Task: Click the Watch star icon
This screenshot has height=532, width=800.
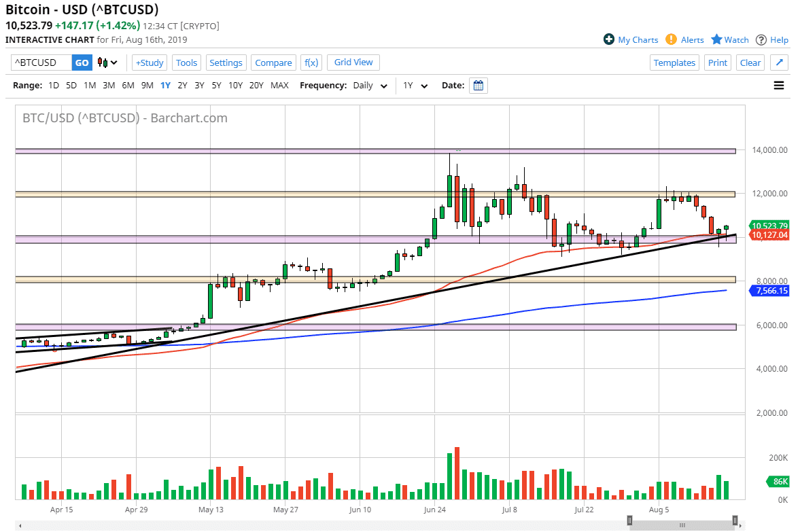Action: [x=716, y=39]
